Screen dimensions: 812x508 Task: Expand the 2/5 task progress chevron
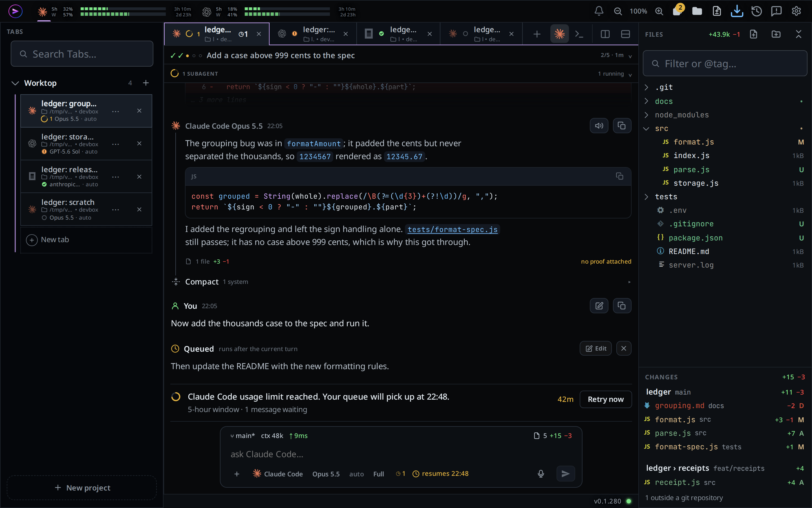pos(630,56)
